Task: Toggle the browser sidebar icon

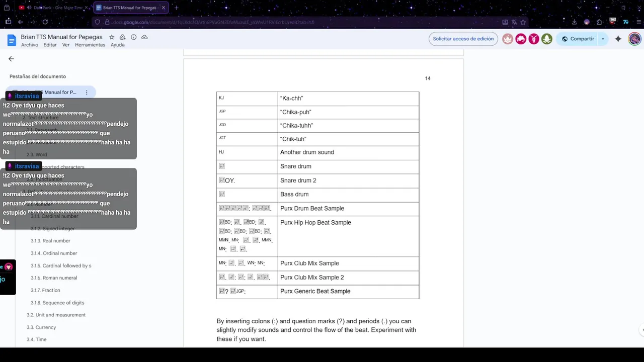Action: click(x=8, y=22)
